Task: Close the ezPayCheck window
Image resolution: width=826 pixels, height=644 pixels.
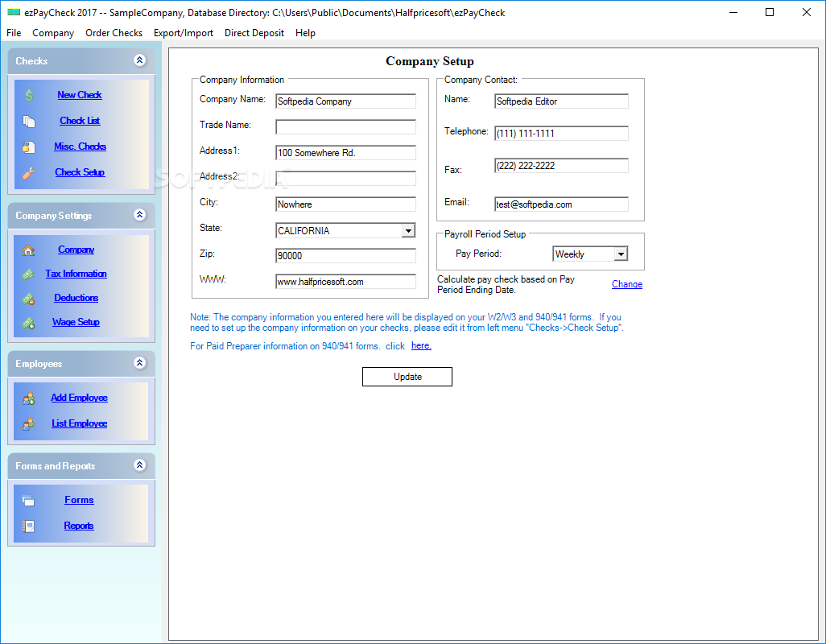Action: [807, 12]
